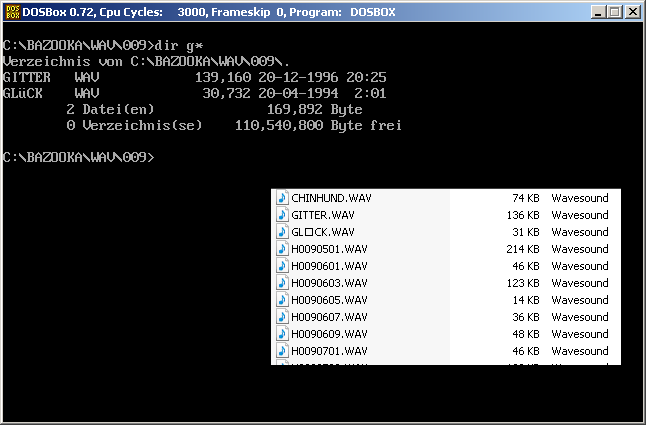Select the GITTER.WAV file name in list
The width and height of the screenshot is (646, 425).
(x=323, y=215)
